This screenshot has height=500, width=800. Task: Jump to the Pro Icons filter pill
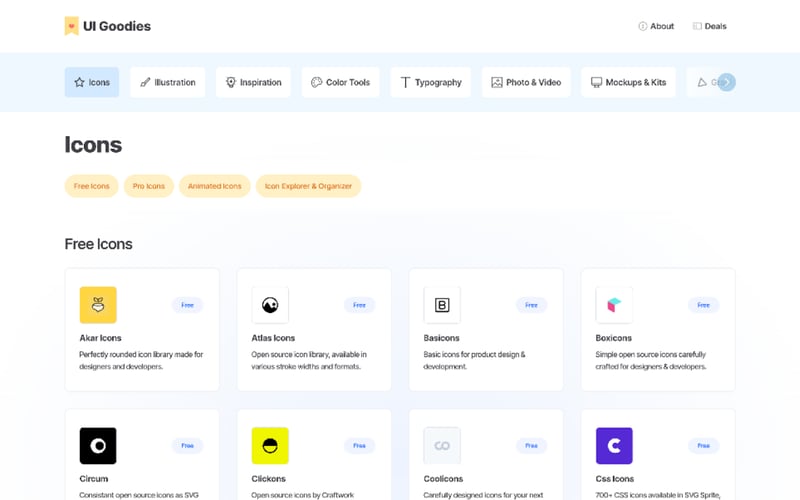[148, 186]
